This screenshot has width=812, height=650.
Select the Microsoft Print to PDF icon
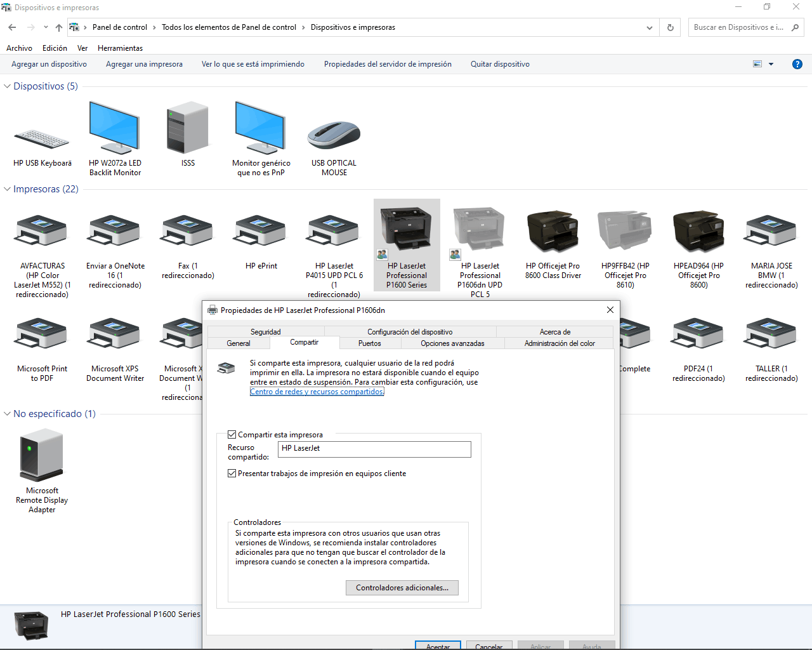pyautogui.click(x=42, y=335)
